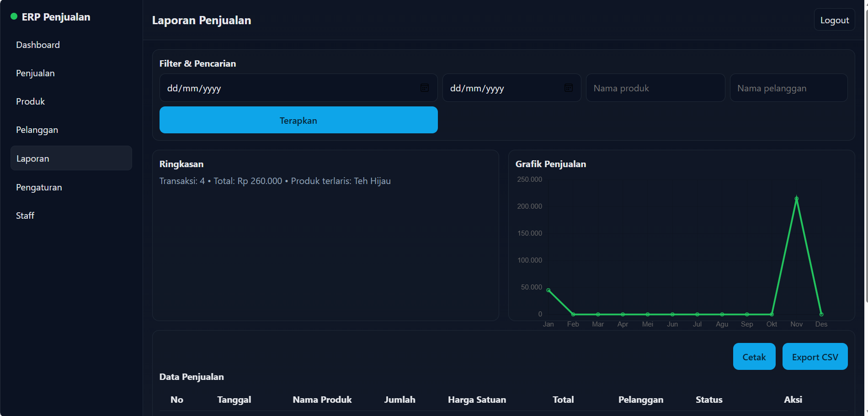The width and height of the screenshot is (868, 416).
Task: Click the January data point on chart
Action: point(548,290)
